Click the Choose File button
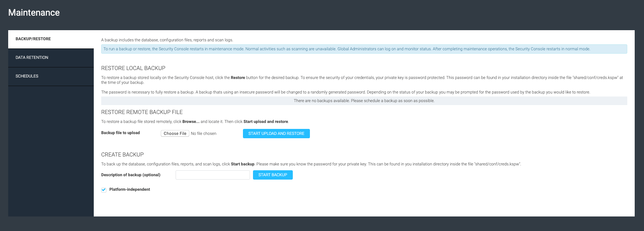Viewport: 644px width, 231px height. point(175,133)
